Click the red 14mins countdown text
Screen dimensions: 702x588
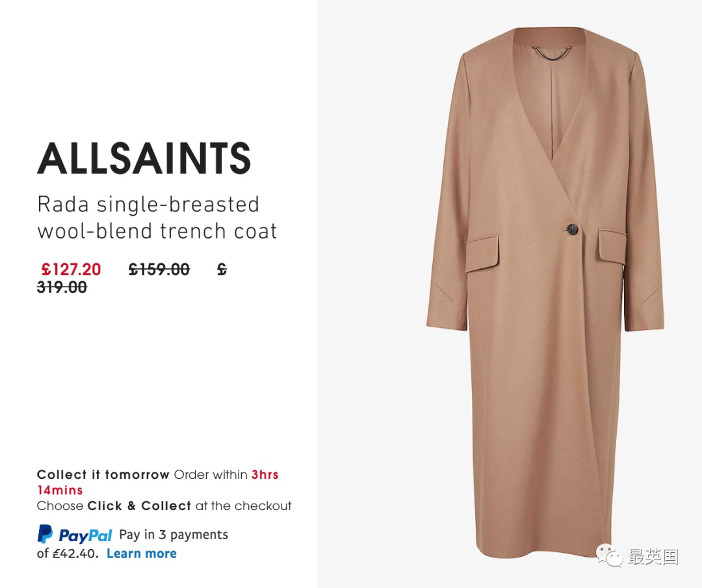click(x=60, y=490)
